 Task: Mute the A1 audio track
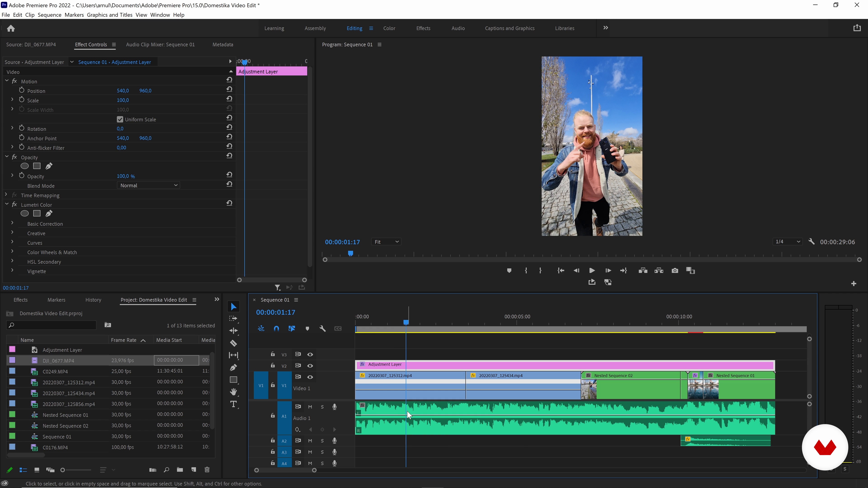pos(310,407)
